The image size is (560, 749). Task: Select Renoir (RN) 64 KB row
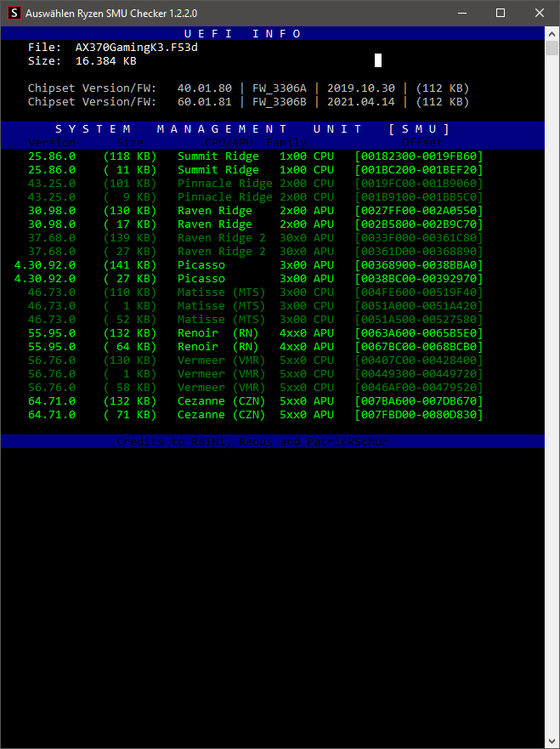256,346
